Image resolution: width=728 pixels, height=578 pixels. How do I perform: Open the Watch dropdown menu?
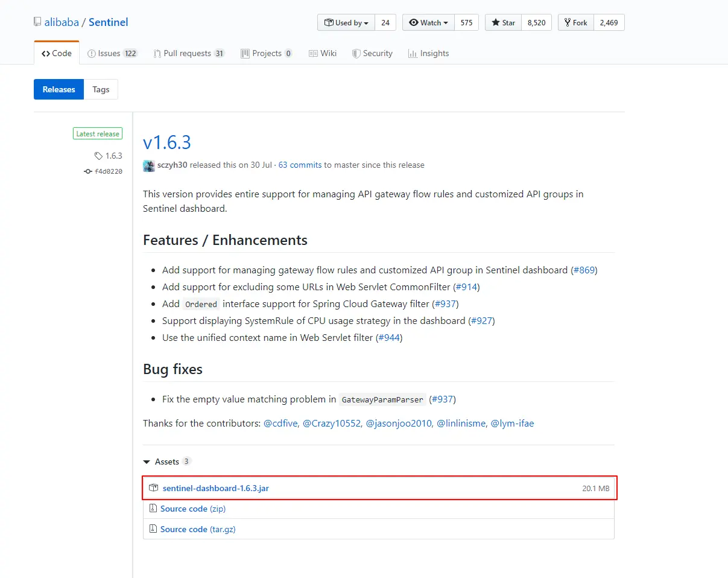coord(428,23)
